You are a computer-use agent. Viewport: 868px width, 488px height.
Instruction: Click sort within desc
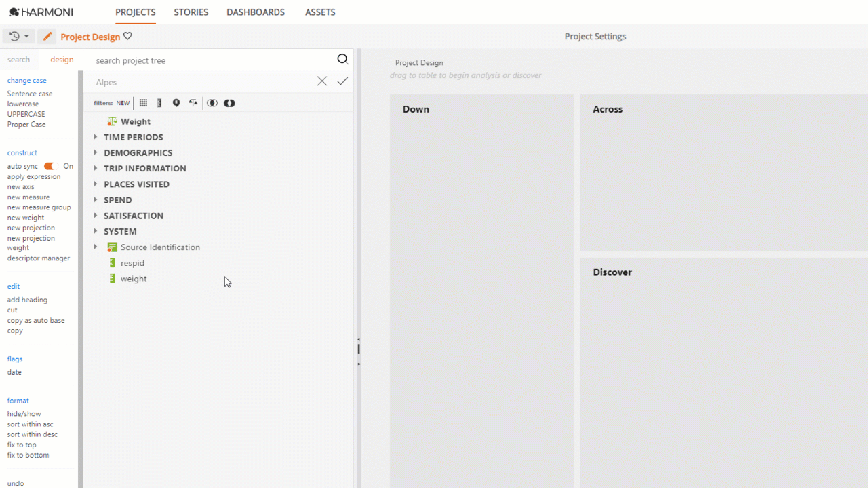(x=33, y=434)
